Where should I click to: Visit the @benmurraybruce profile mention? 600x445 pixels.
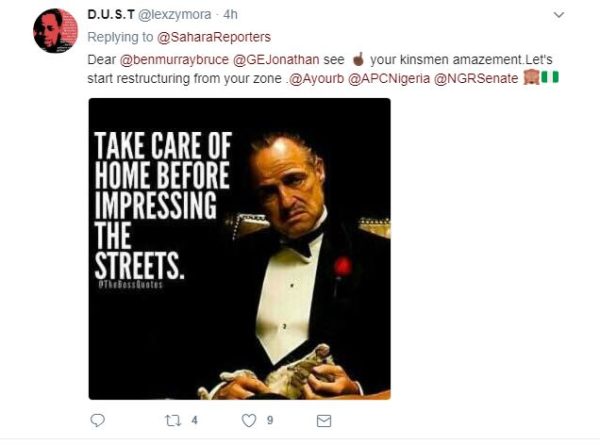pos(174,60)
